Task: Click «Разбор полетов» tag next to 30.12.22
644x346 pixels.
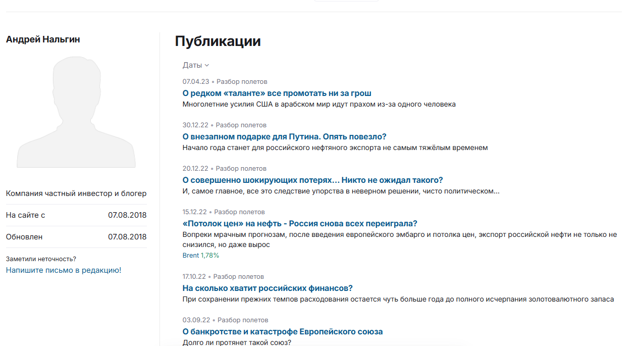Action: [x=241, y=125]
